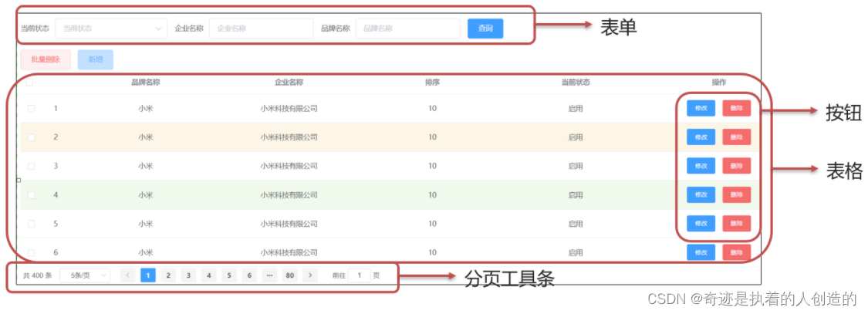868x314 pixels.
Task: Open the 当前状态 status dropdown
Action: (x=110, y=29)
